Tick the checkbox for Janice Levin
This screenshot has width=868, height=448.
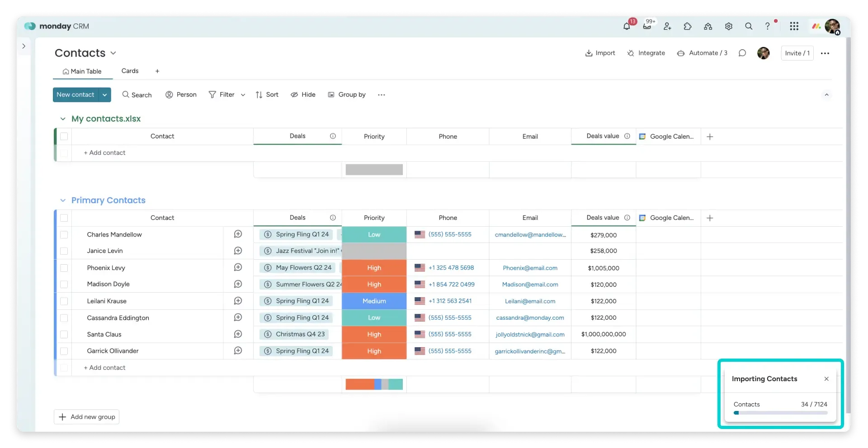[x=64, y=251]
